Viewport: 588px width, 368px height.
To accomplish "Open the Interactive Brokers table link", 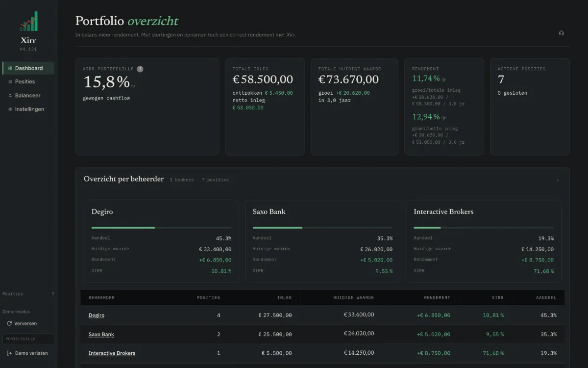I will pos(112,353).
